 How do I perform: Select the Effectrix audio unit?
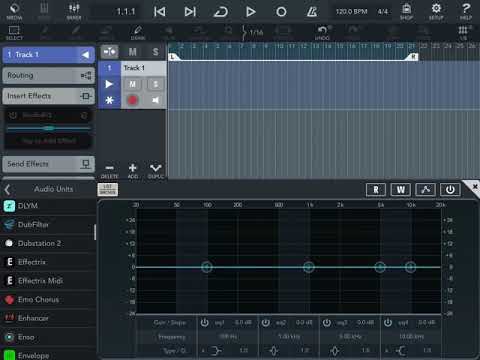coord(48,262)
